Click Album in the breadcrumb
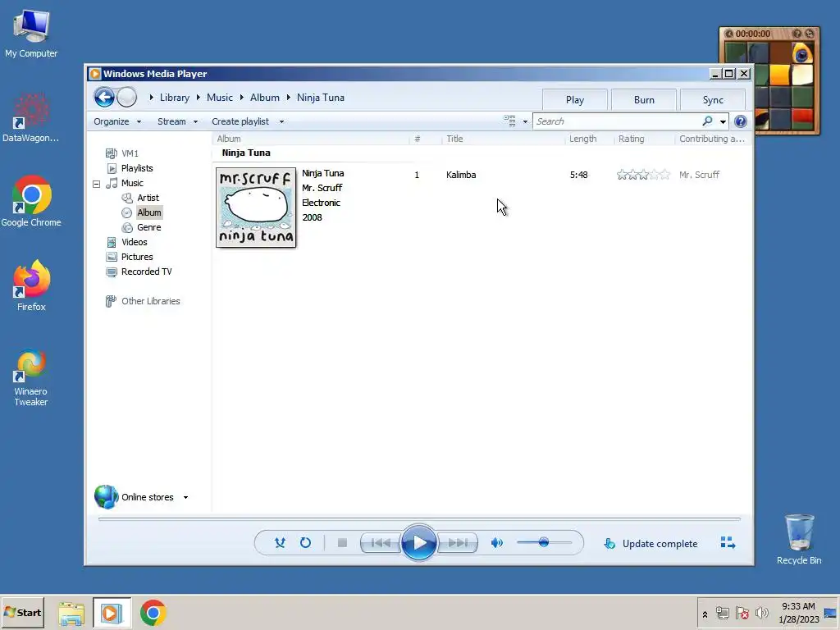Viewport: 840px width, 630px height. tap(265, 98)
